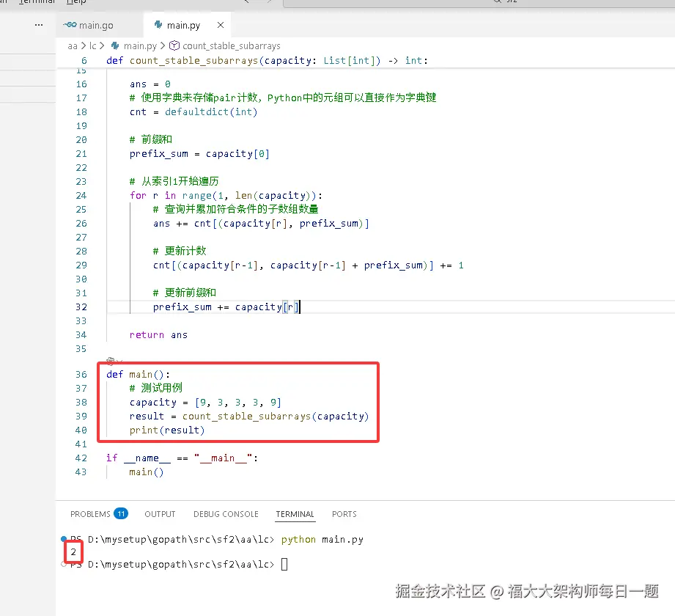The image size is (675, 616).
Task: Click the 'return ans' line
Action: (x=158, y=334)
